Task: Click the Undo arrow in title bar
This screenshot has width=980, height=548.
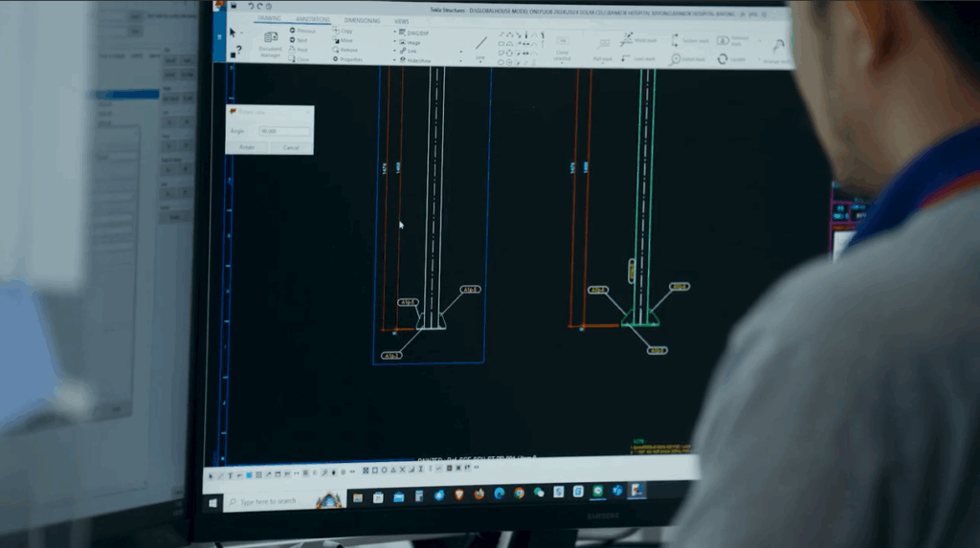Action: pyautogui.click(x=249, y=6)
